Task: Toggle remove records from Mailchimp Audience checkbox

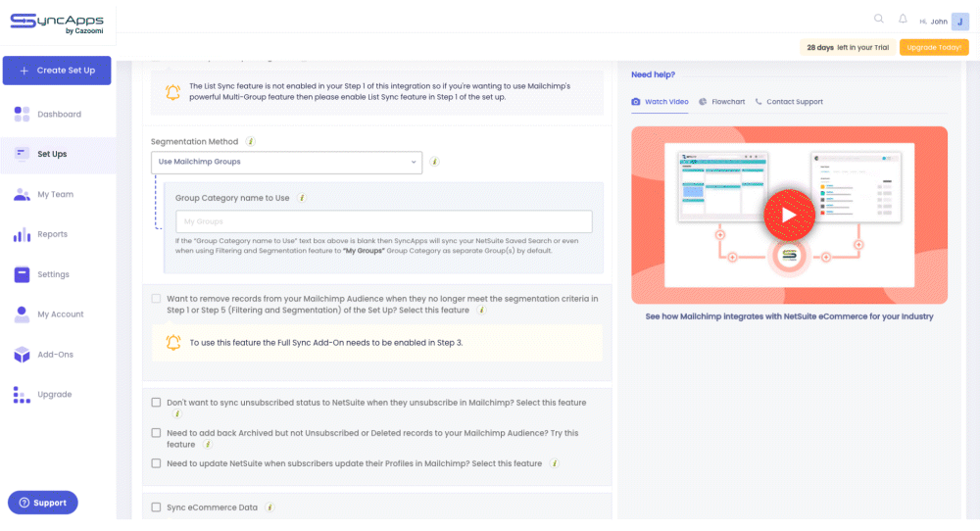Action: pyautogui.click(x=156, y=299)
